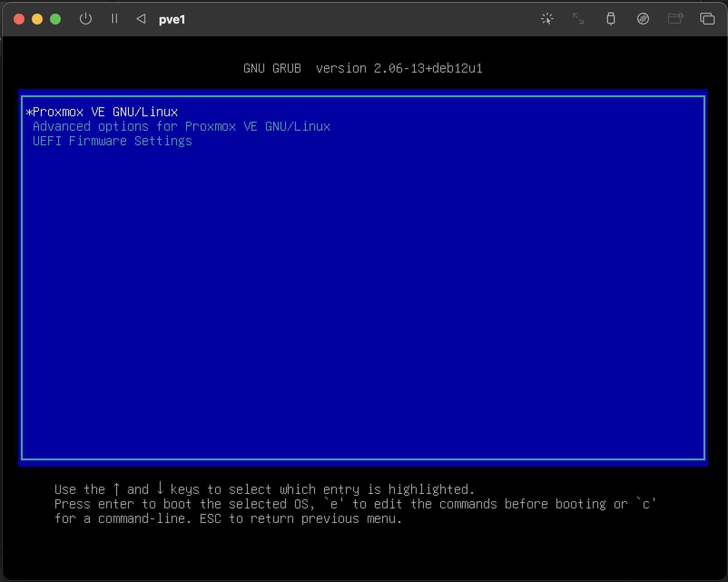Click the 'Press enter to boot' instruction line

(x=355, y=504)
